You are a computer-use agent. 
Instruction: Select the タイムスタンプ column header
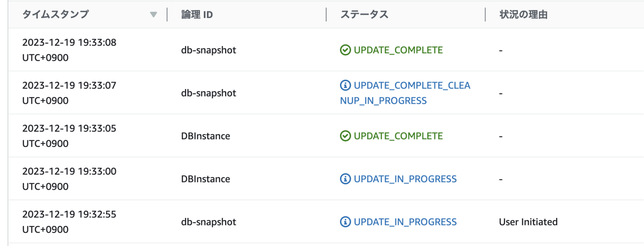55,14
